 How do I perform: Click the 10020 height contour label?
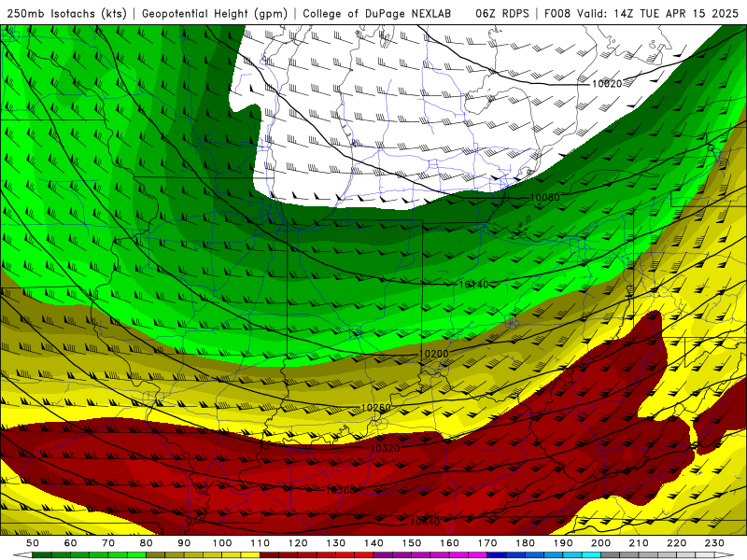(606, 84)
